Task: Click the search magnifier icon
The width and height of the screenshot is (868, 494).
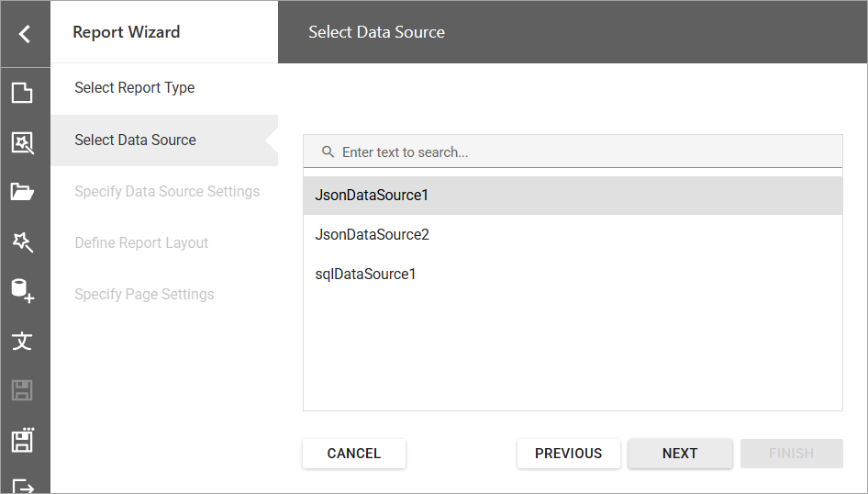Action: pyautogui.click(x=328, y=152)
